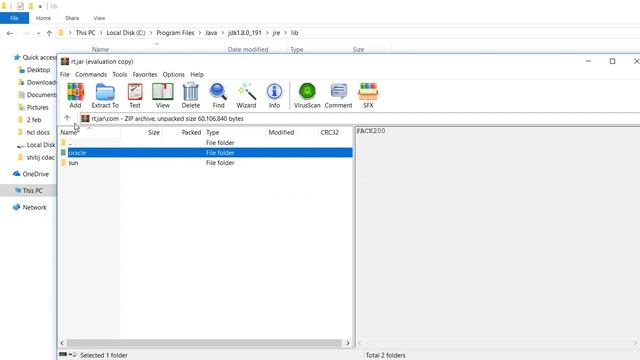Click the drive icon in WinRAR status bar

pos(63,355)
